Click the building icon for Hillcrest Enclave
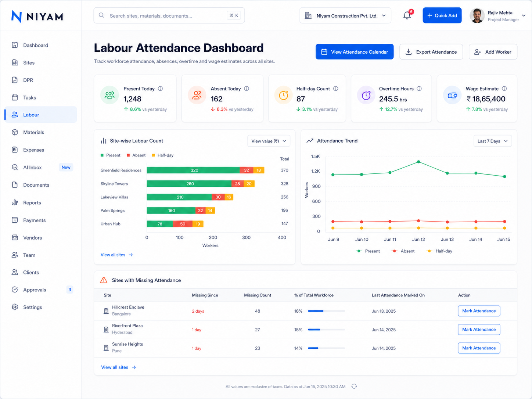This screenshot has height=399, width=532. click(x=106, y=311)
